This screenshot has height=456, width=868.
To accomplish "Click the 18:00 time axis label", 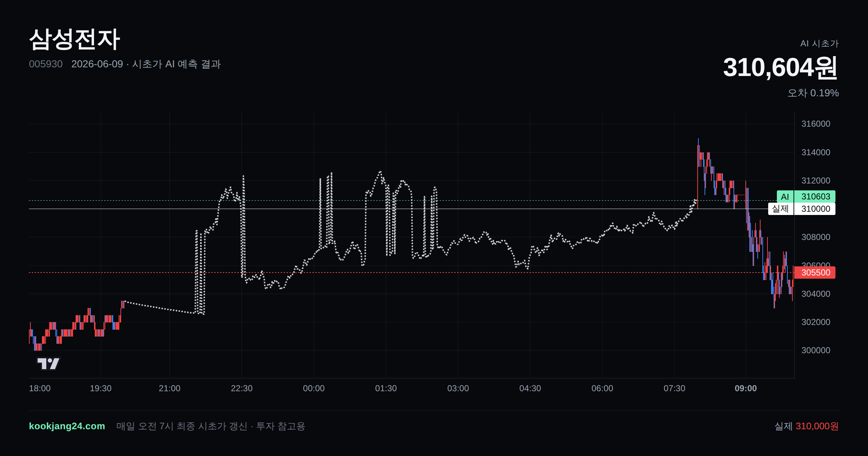I will [40, 388].
